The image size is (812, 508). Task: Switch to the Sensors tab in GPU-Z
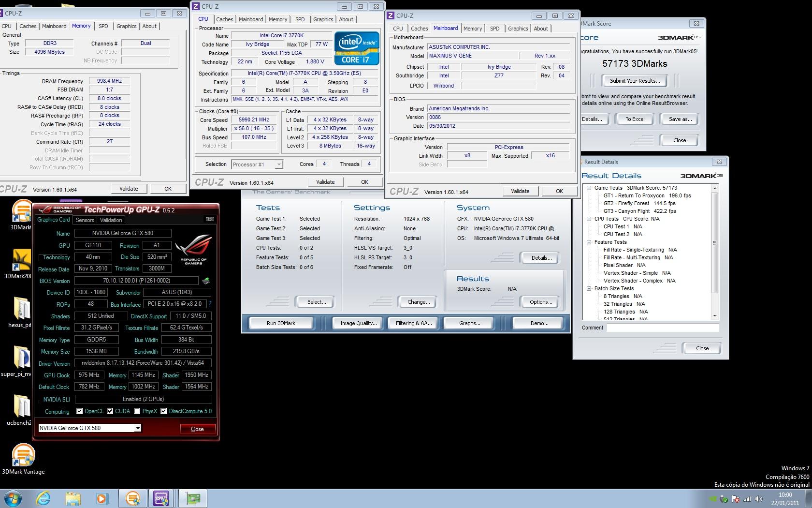click(x=85, y=220)
